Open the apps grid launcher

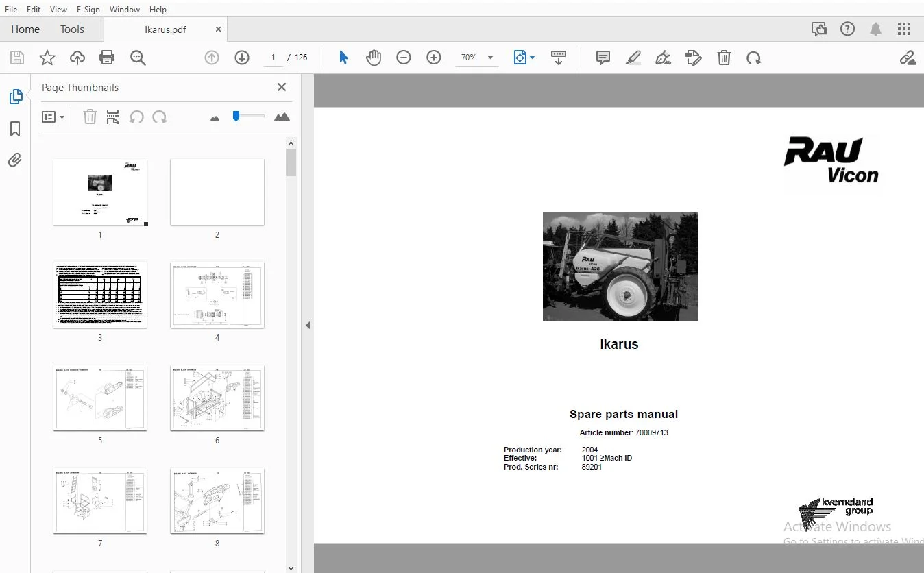click(x=904, y=29)
